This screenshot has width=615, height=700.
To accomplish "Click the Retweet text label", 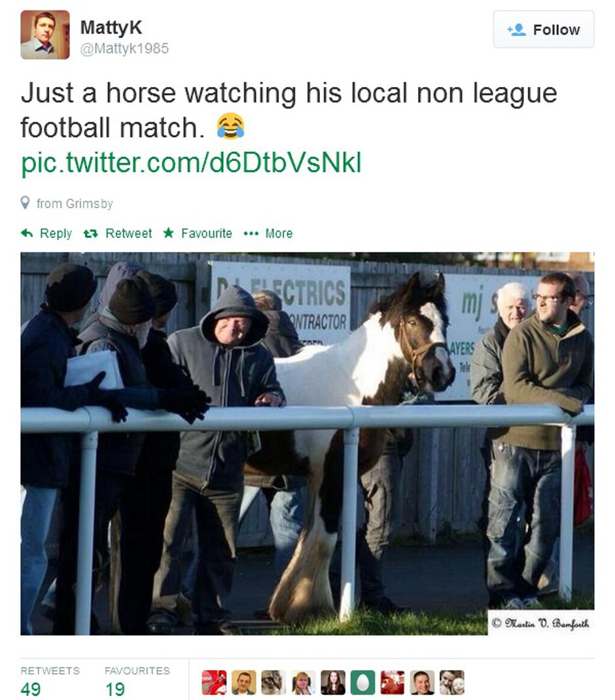I will click(x=129, y=234).
